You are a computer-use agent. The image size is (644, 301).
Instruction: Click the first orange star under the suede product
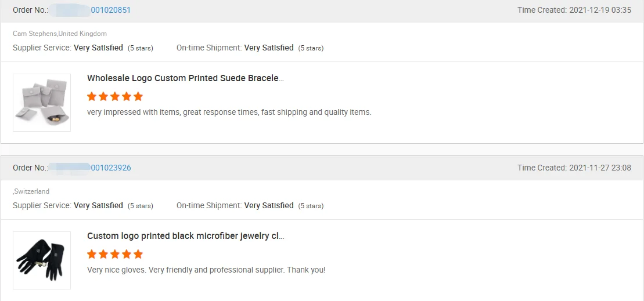(92, 96)
